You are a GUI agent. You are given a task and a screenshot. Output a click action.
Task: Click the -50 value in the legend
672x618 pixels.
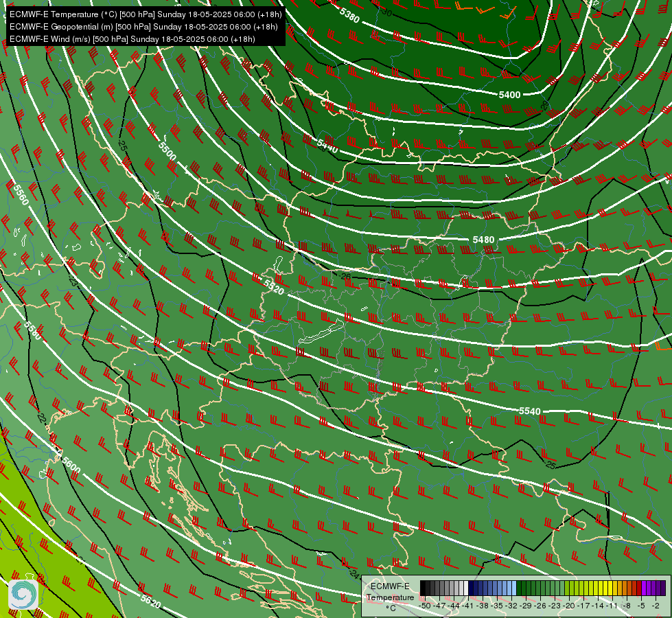click(425, 606)
